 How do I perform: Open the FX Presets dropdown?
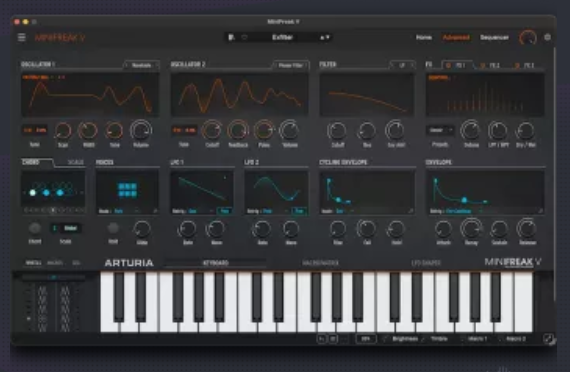(x=440, y=130)
